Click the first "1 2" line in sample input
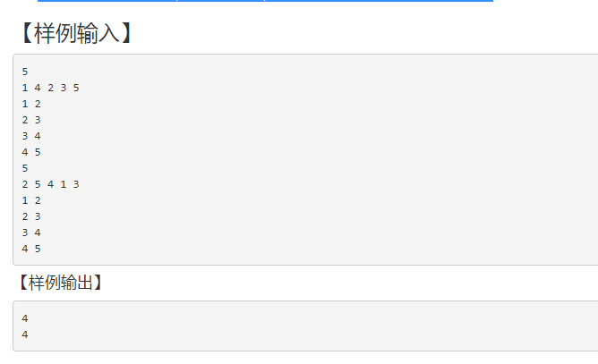598x364 pixels. pos(31,104)
